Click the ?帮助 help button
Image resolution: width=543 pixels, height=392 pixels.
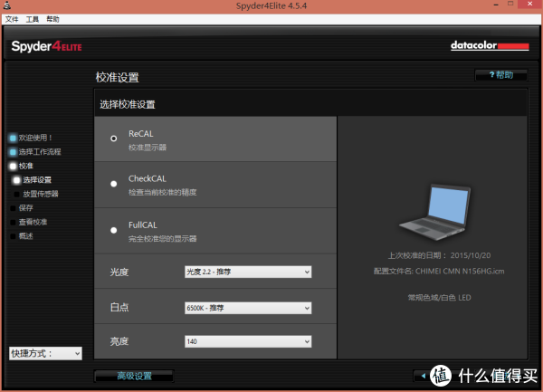tap(501, 75)
